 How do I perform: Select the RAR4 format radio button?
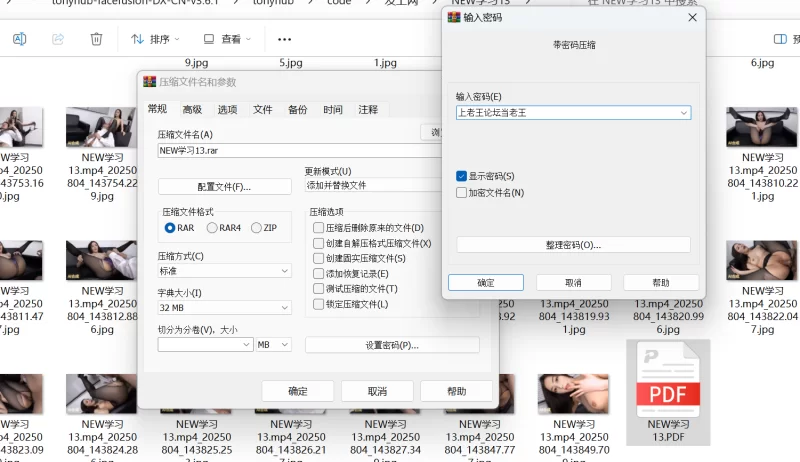pyautogui.click(x=212, y=228)
